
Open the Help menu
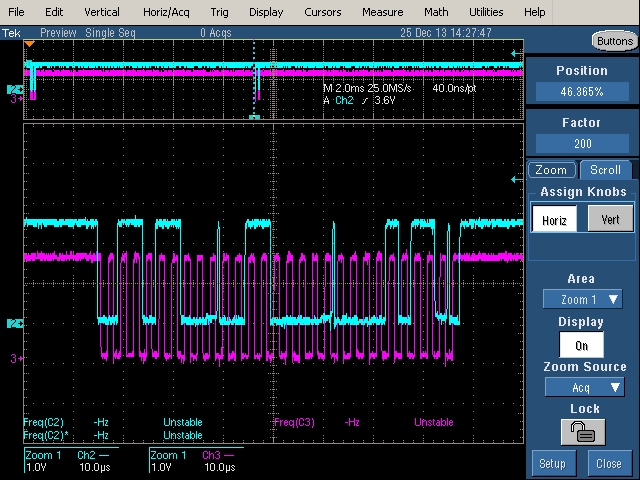pos(534,12)
